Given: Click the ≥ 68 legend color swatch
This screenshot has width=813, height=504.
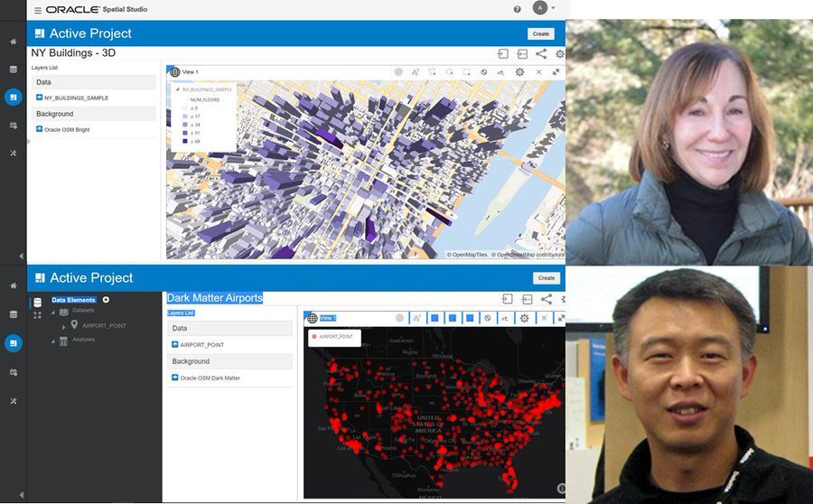Looking at the screenshot, I should 185,141.
